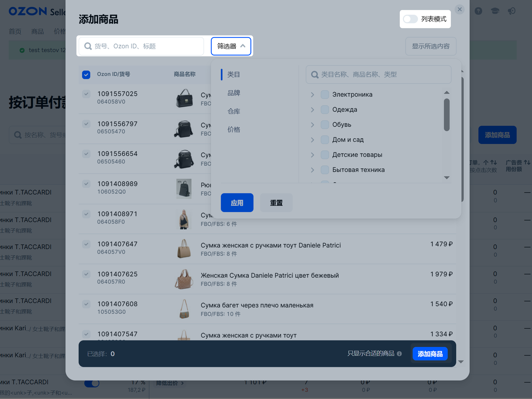Click the beige tote thumbnail for 1091407647
The height and width of the screenshot is (399, 532).
click(184, 249)
